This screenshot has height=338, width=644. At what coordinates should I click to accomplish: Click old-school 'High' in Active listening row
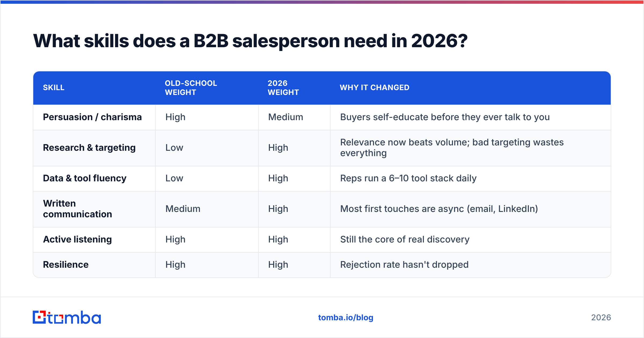pyautogui.click(x=175, y=240)
